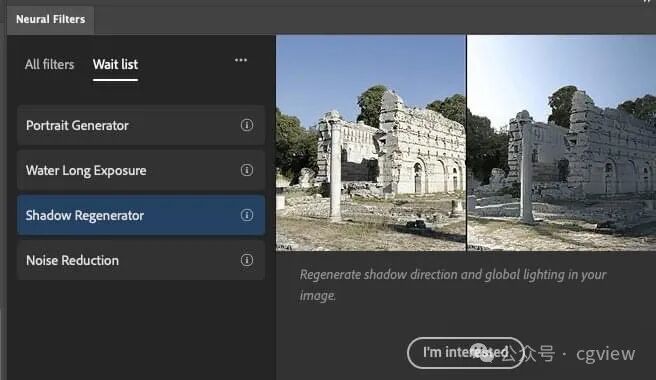
Task: Activate the Neural Filters panel tab
Action: [51, 19]
